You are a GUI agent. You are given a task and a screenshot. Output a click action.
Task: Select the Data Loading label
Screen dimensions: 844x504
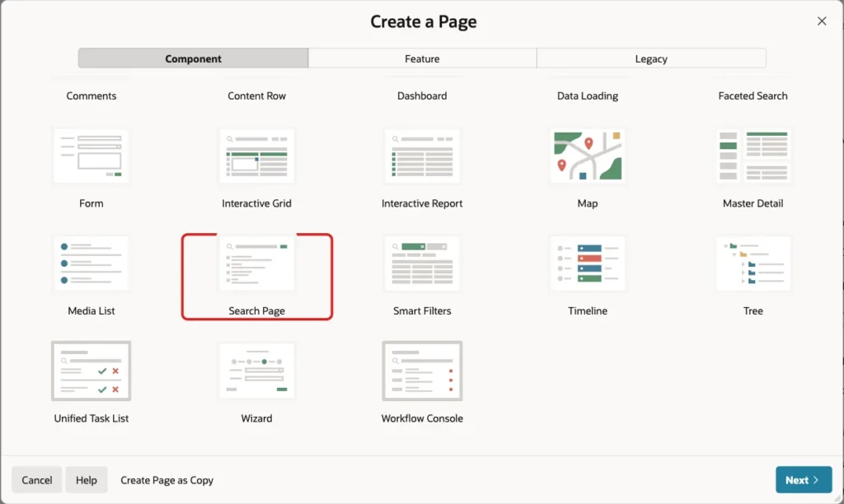pos(587,96)
